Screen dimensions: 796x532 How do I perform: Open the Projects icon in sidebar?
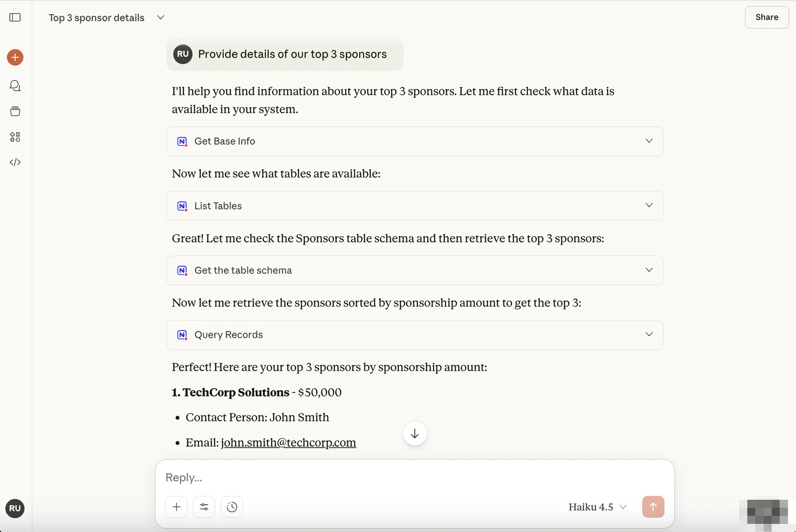[15, 111]
